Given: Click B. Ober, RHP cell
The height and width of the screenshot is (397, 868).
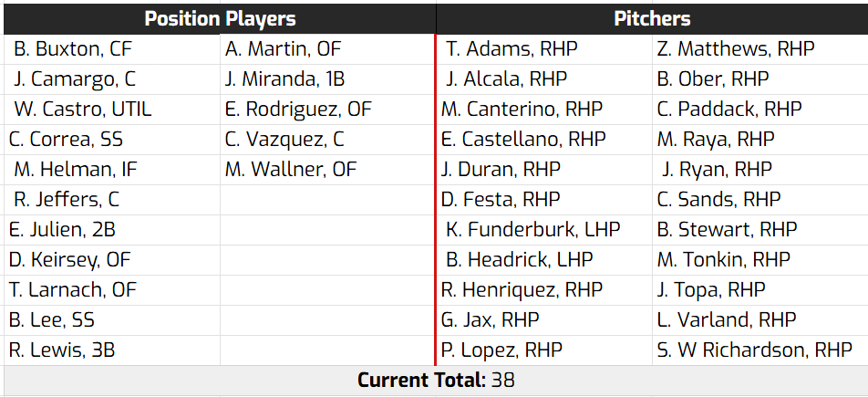Looking at the screenshot, I should point(713,78).
